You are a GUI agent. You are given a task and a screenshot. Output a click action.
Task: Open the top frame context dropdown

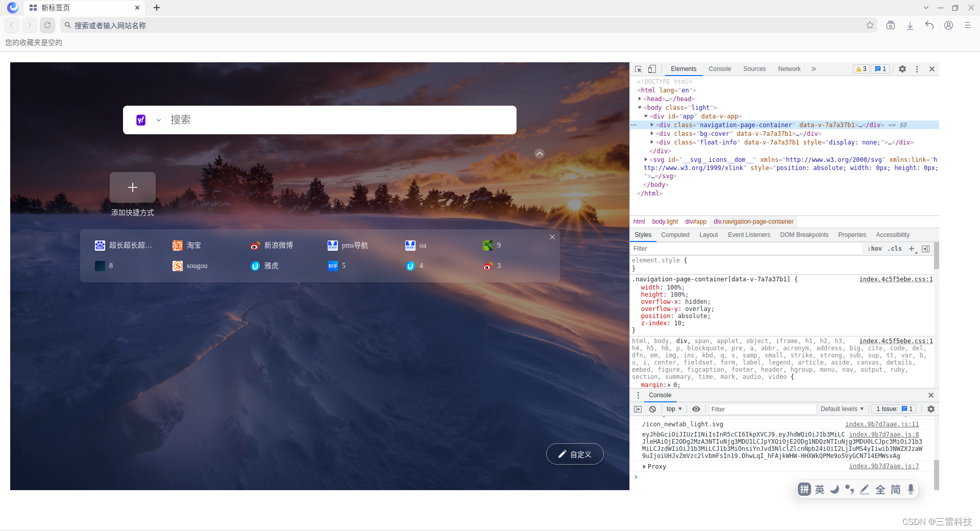click(x=674, y=409)
